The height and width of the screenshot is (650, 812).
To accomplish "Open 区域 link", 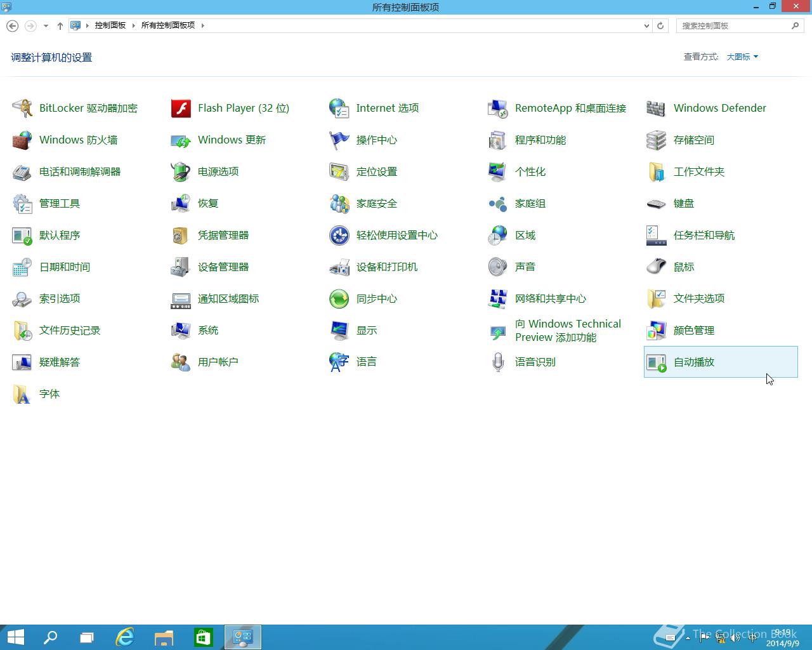I will pos(525,235).
